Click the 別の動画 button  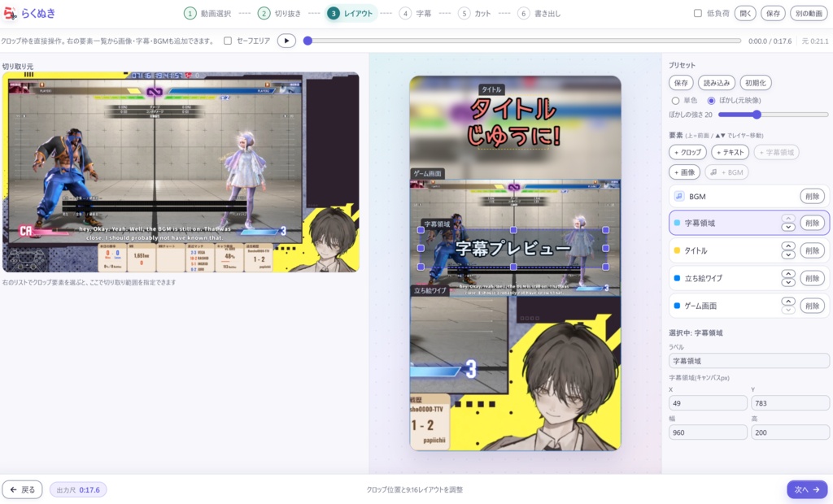click(x=809, y=13)
